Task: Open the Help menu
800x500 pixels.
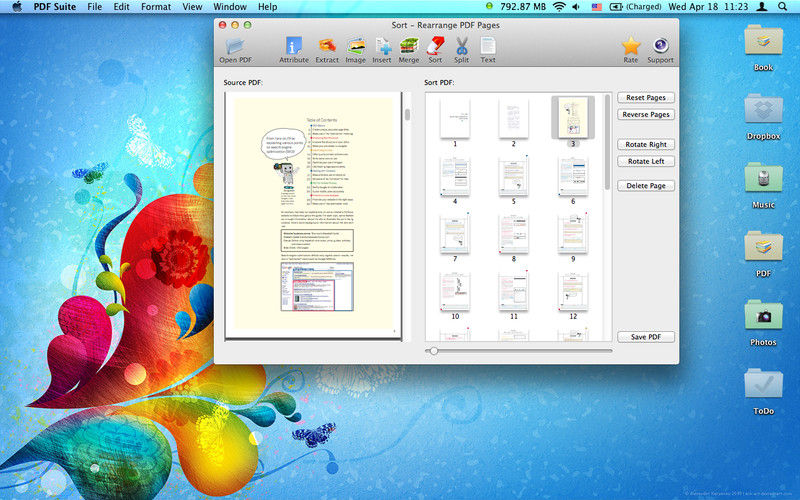Action: tap(267, 7)
